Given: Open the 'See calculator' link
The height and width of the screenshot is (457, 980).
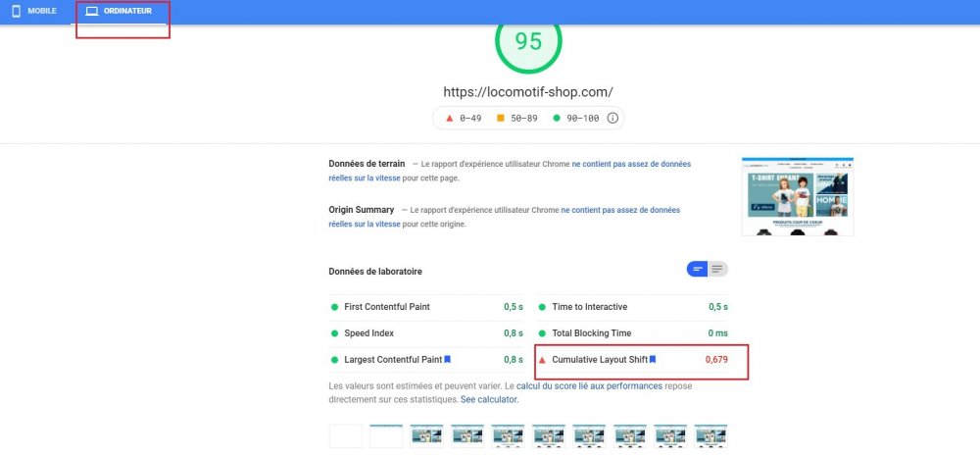Looking at the screenshot, I should click(490, 400).
